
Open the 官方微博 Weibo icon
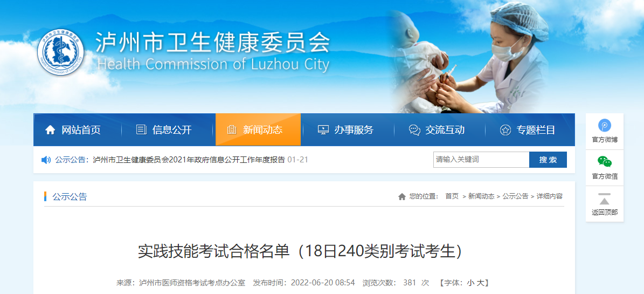tap(605, 125)
